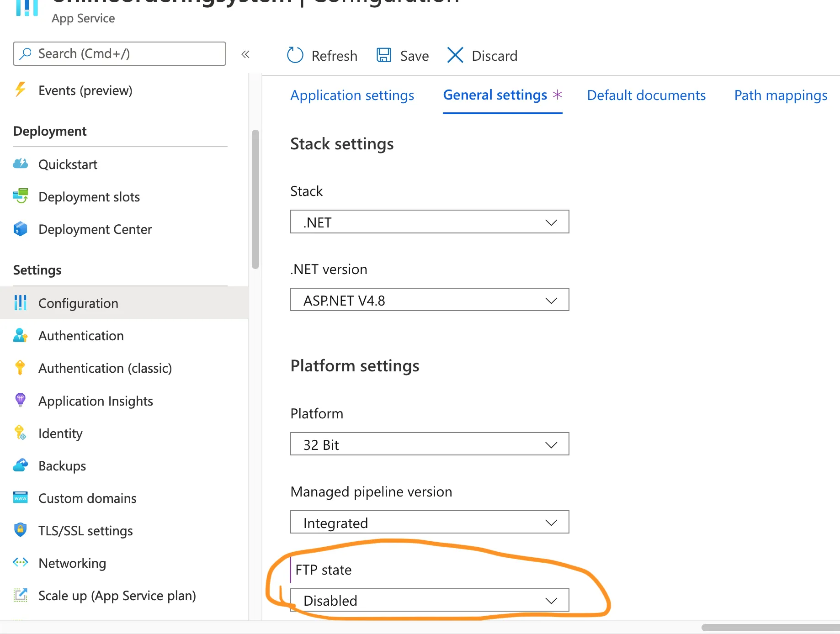The height and width of the screenshot is (634, 840).
Task: Collapse the sidebar with double chevron
Action: click(245, 54)
